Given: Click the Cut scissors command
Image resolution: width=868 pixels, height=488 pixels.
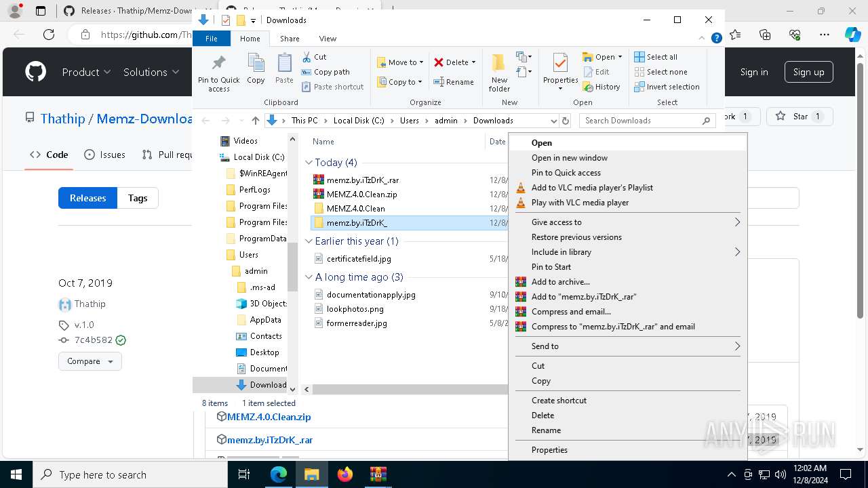Looking at the screenshot, I should point(314,57).
